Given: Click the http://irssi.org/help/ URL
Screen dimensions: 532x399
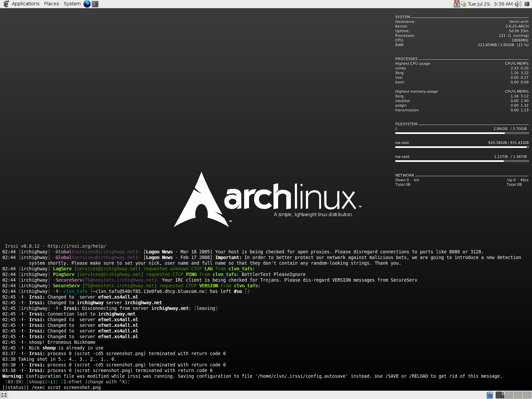Looking at the screenshot, I should click(x=77, y=246).
